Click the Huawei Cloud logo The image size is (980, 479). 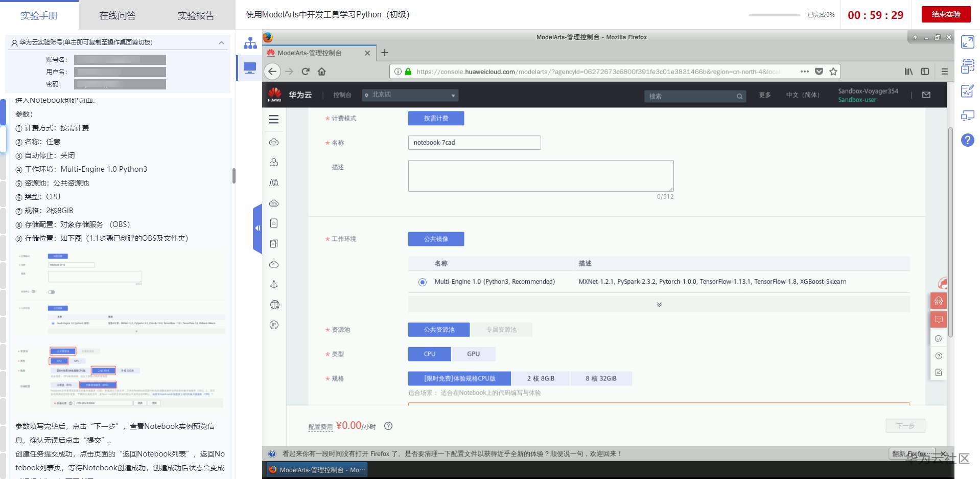(x=275, y=95)
